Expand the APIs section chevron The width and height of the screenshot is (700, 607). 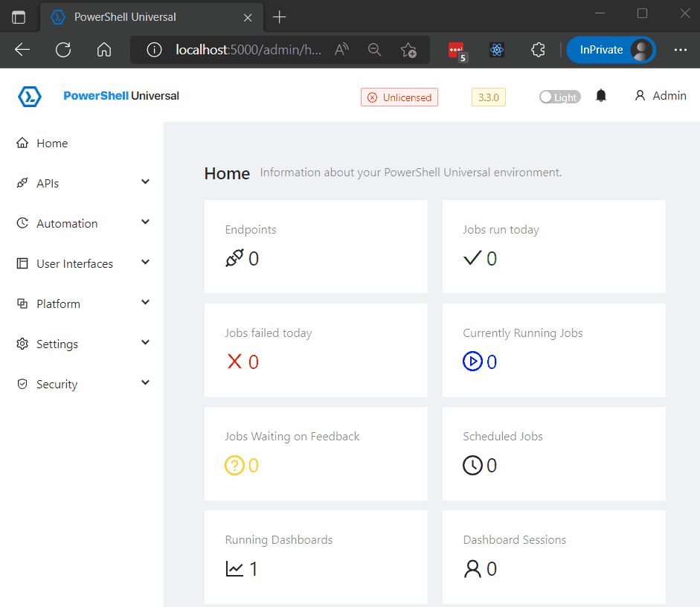tap(146, 182)
